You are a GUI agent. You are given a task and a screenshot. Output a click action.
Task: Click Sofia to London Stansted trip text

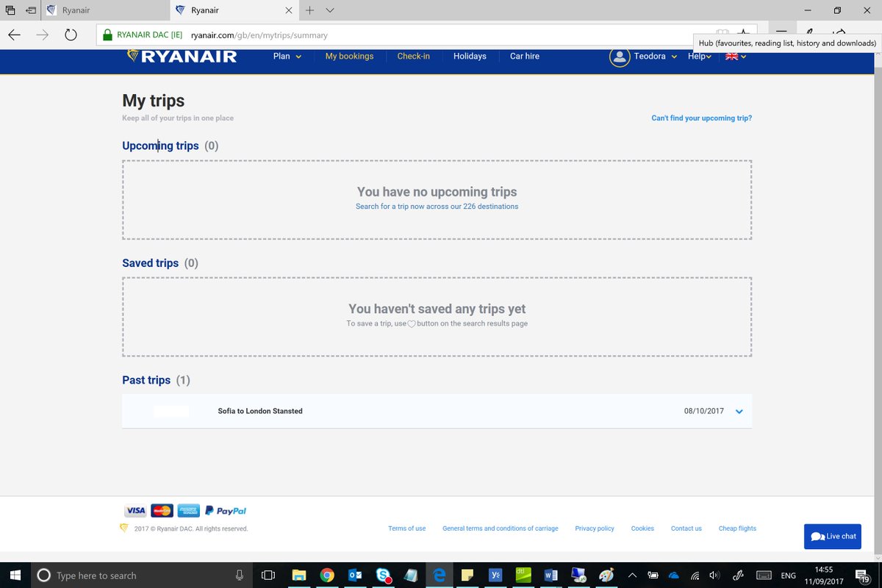pyautogui.click(x=260, y=412)
